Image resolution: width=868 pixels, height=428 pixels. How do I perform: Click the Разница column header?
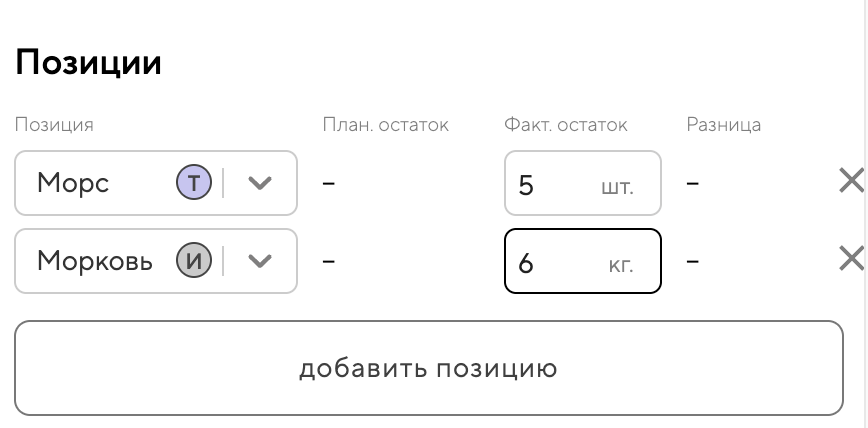pyautogui.click(x=723, y=125)
